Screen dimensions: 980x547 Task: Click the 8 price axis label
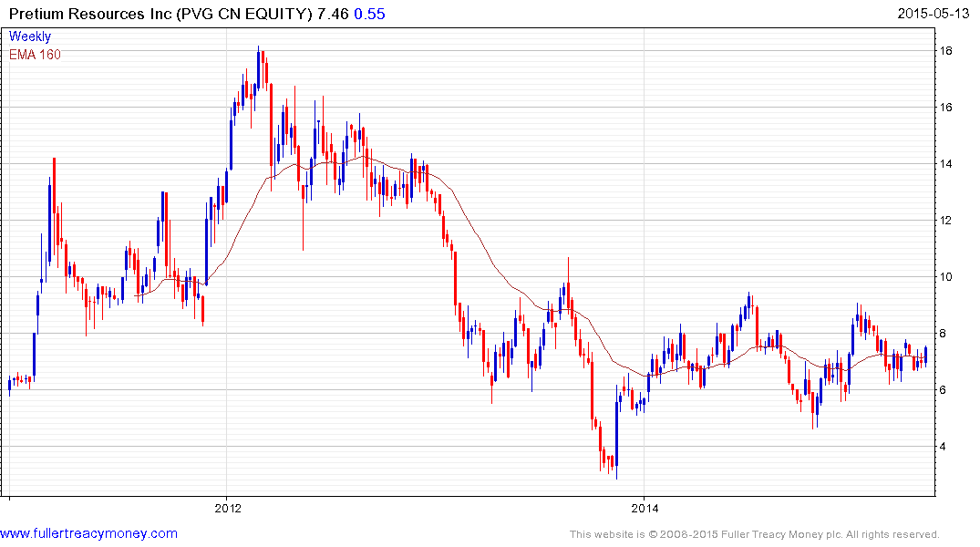point(943,333)
